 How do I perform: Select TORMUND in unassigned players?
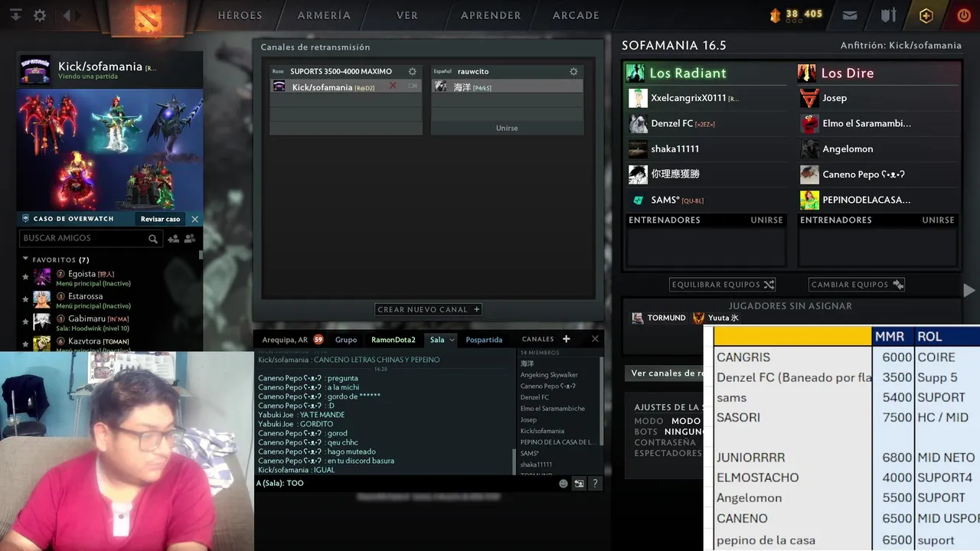(658, 318)
